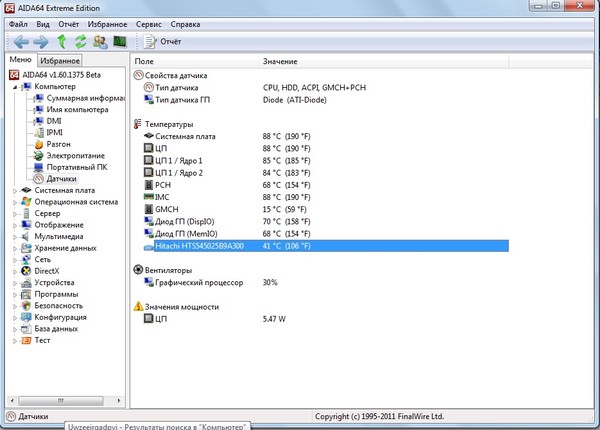Screen dimensions: 600x430
Task: Switch to the Избранное tab in sidebar
Action: 60,60
